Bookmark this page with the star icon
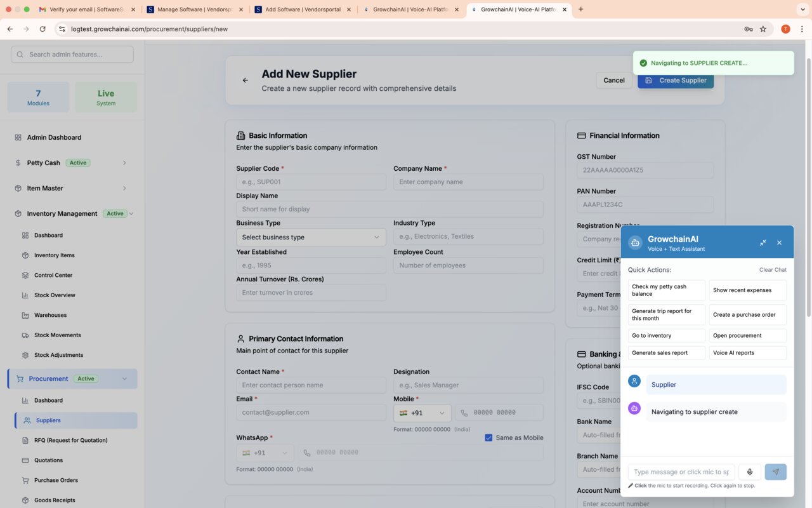The width and height of the screenshot is (812, 508). 763,29
